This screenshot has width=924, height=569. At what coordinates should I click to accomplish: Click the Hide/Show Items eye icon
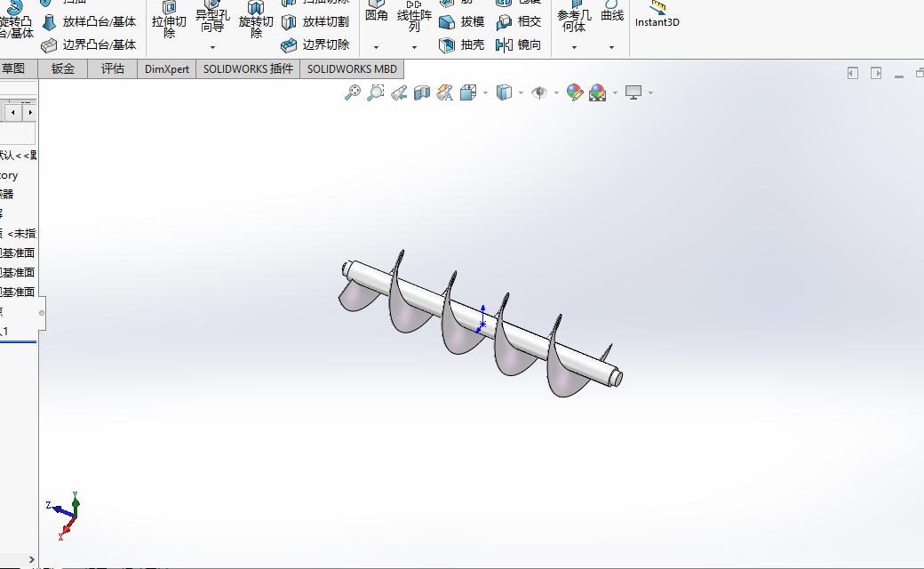coord(539,92)
